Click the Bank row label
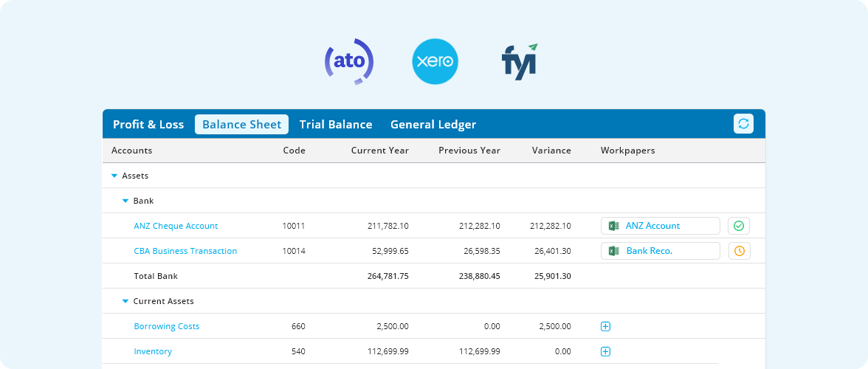Viewport: 868px width, 369px height. pos(143,201)
